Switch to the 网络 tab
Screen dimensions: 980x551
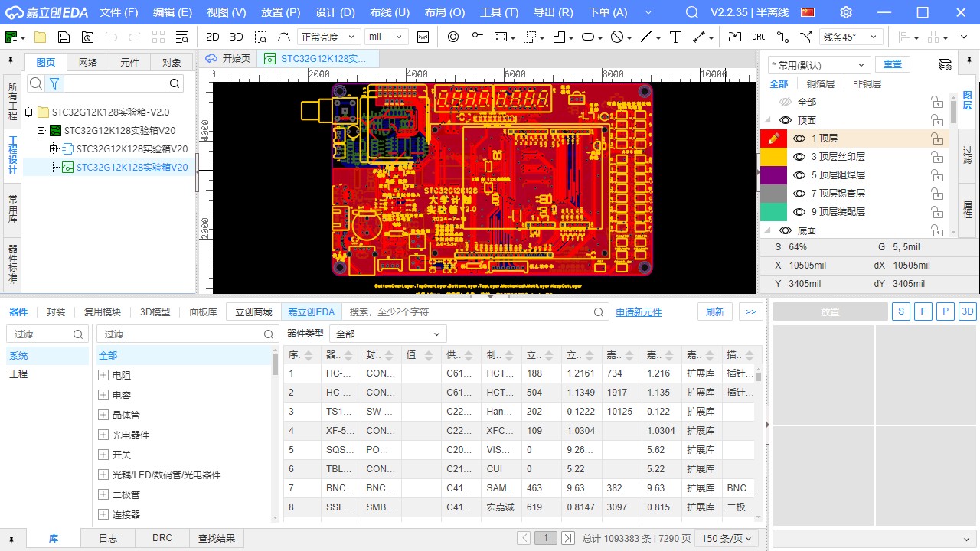(x=88, y=63)
